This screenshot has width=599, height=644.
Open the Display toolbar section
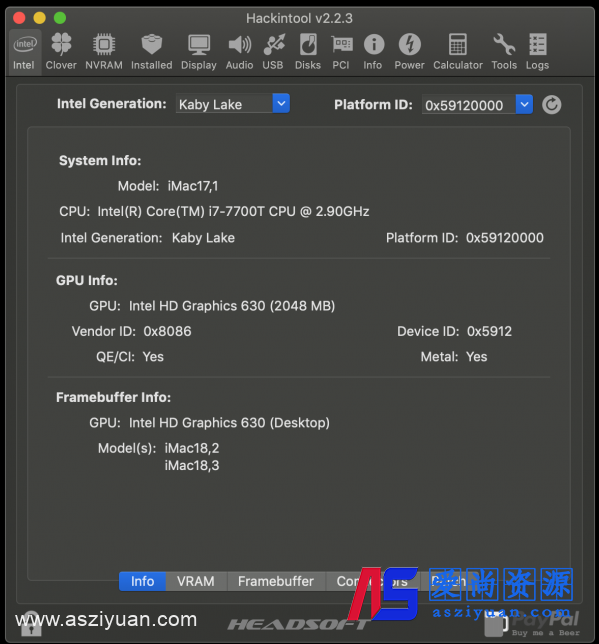click(199, 53)
